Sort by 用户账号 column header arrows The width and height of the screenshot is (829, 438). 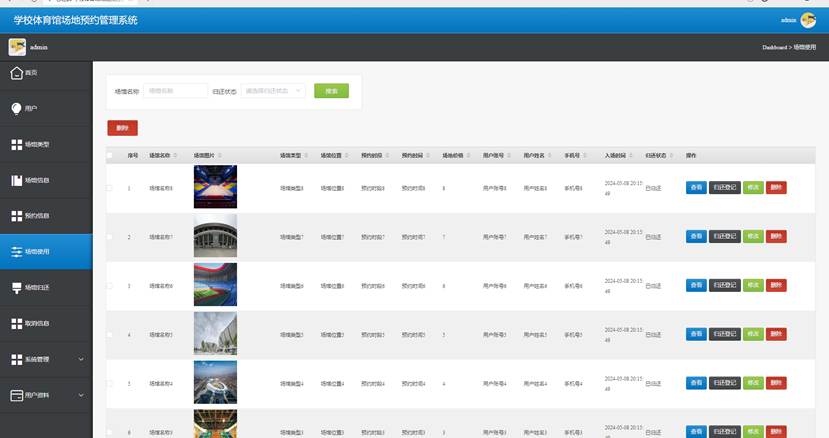click(x=509, y=156)
